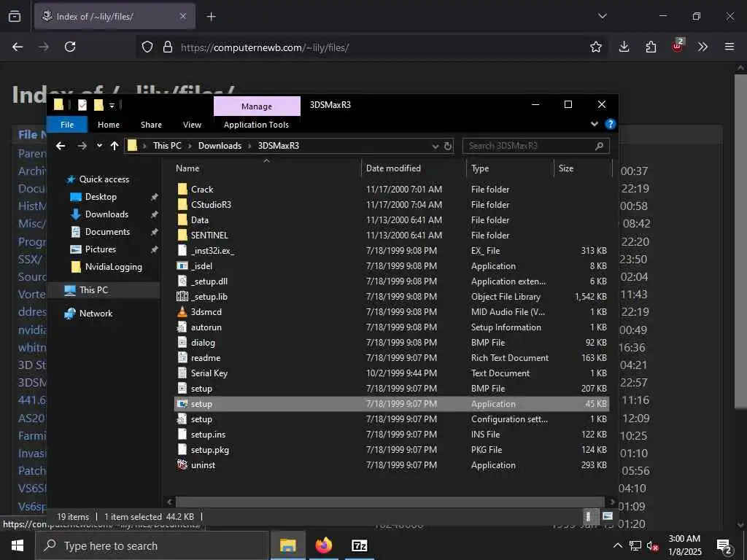The image size is (747, 560).
Task: Click the Search 3DSMaxR3 box
Action: (x=535, y=146)
